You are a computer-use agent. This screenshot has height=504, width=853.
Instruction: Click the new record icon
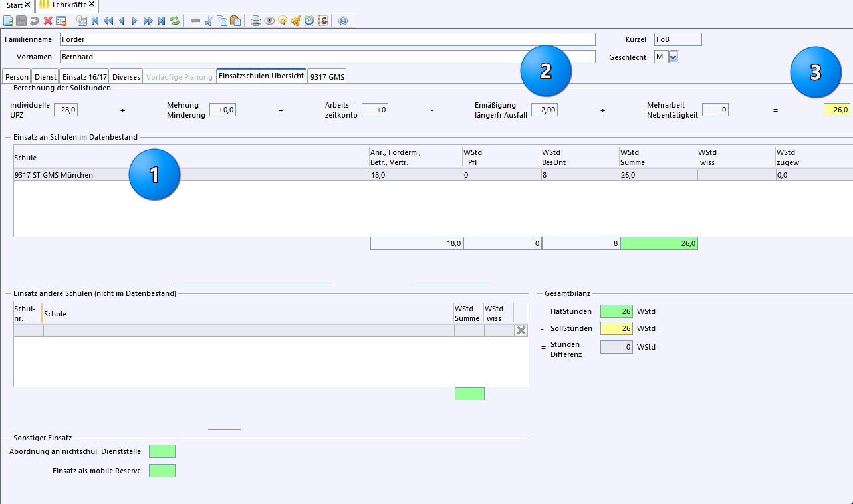(8, 21)
